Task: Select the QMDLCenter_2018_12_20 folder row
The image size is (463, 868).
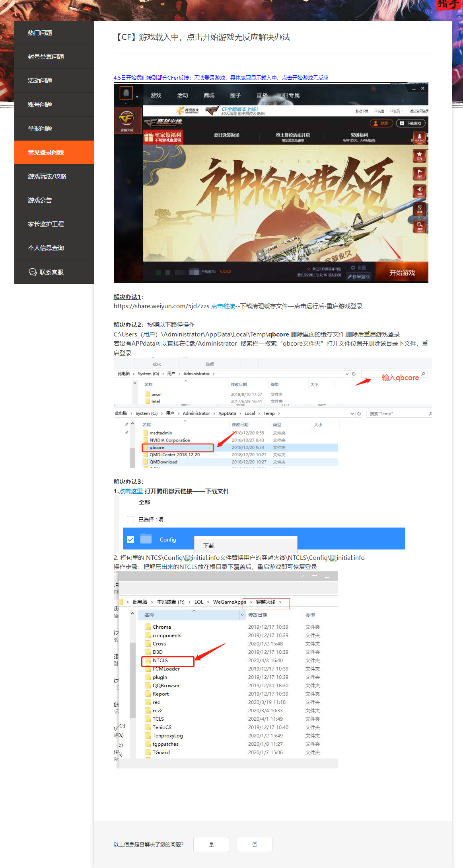Action: click(240, 455)
